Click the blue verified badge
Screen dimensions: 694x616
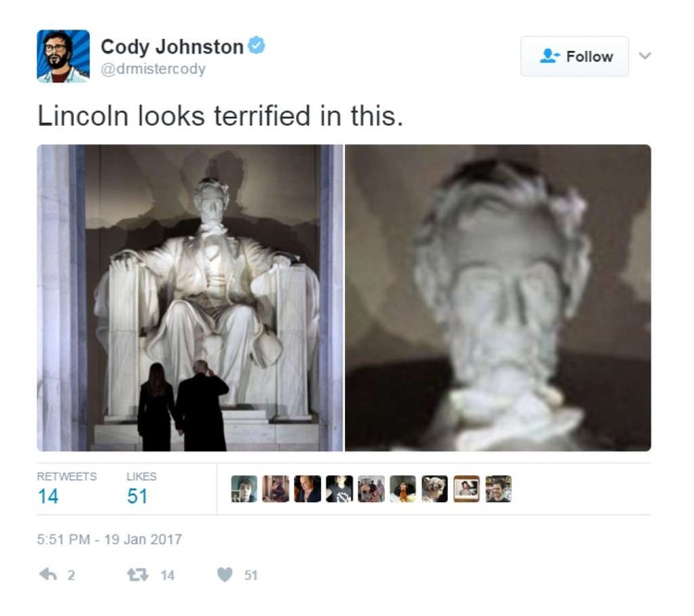(256, 45)
